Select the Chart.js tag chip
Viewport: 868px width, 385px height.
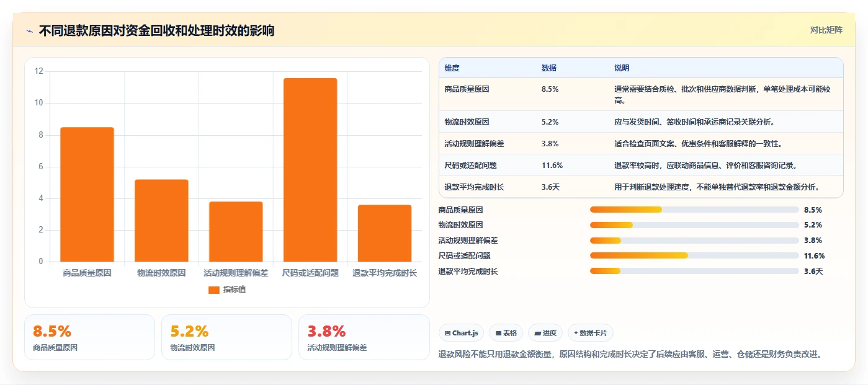coord(462,333)
